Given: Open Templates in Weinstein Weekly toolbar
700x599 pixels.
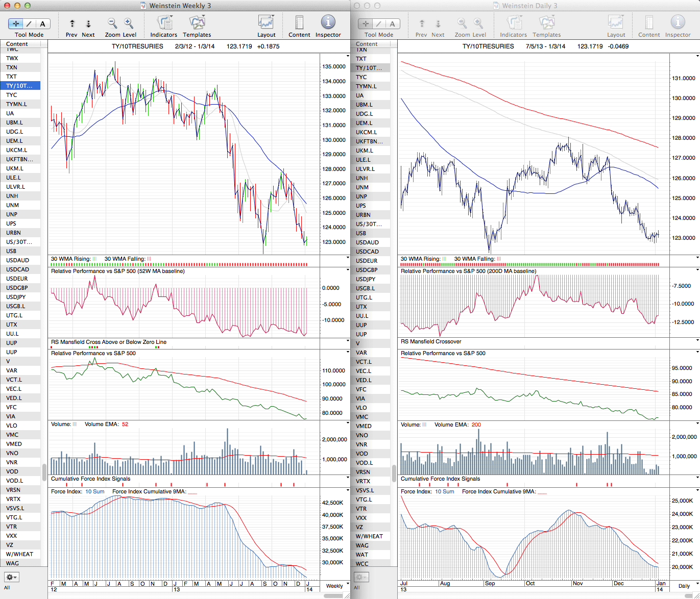Looking at the screenshot, I should tap(197, 23).
